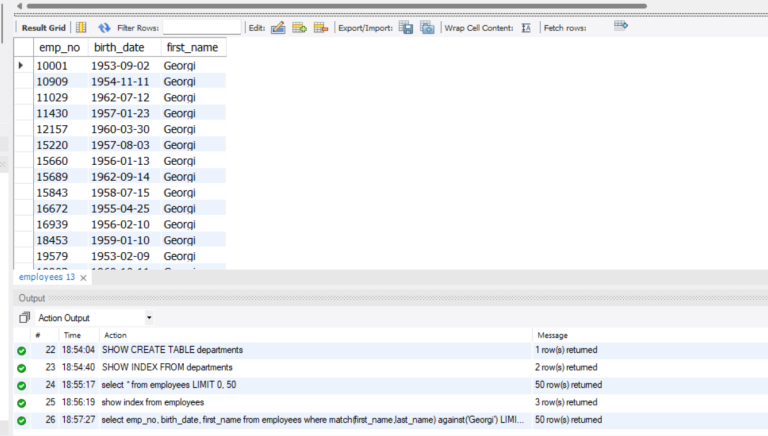Click the copy icon beside Action Output

pyautogui.click(x=24, y=317)
